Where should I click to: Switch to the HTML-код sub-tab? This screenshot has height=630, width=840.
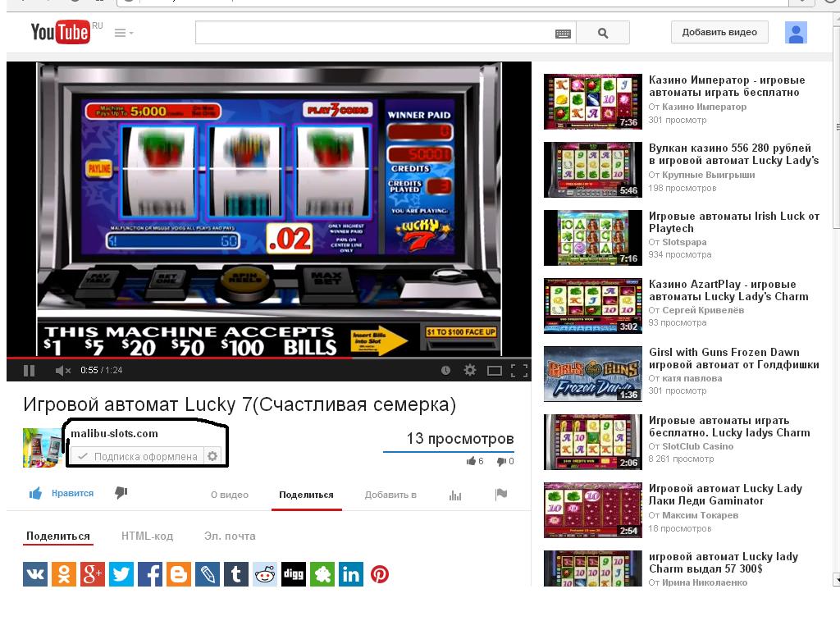pyautogui.click(x=148, y=536)
